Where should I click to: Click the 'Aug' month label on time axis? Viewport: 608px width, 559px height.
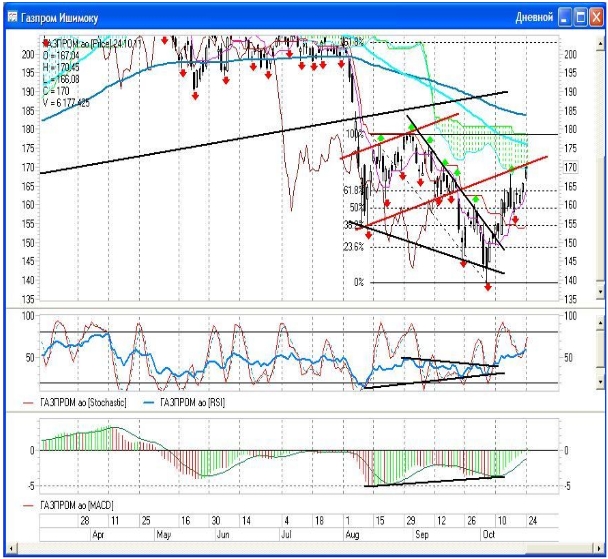point(352,535)
